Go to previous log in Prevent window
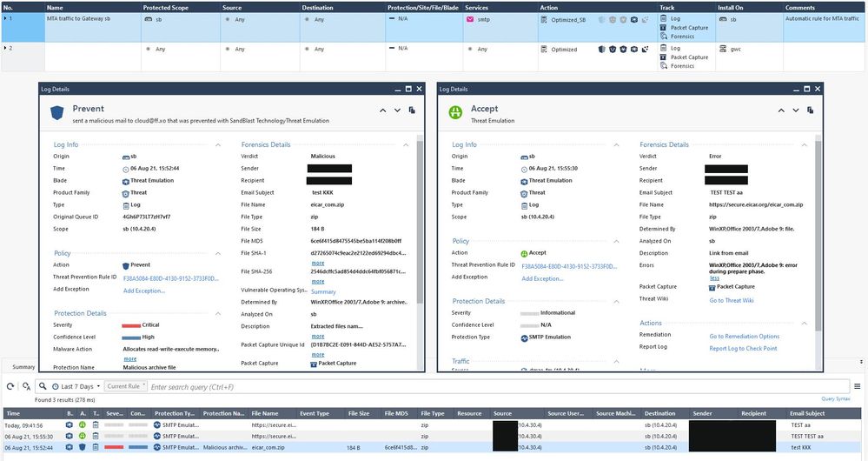This screenshot has width=868, height=461. 382,110
